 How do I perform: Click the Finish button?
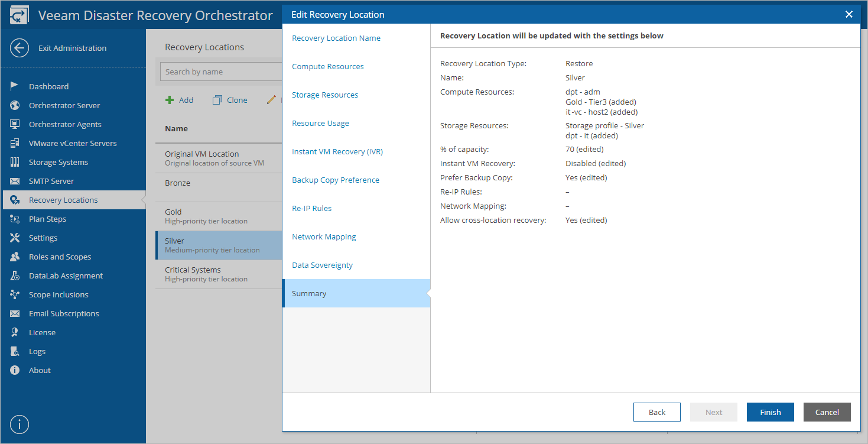pyautogui.click(x=771, y=412)
